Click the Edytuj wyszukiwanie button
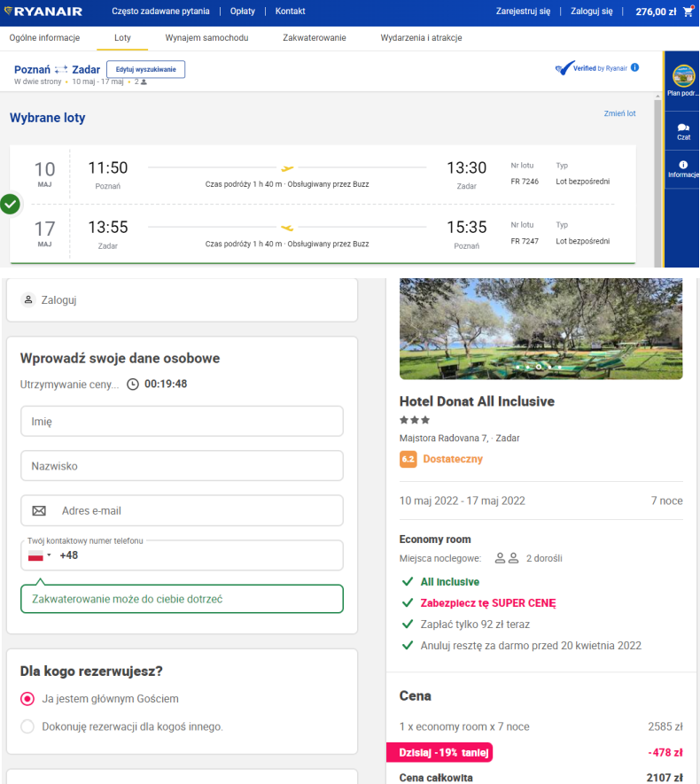This screenshot has width=700, height=784. pos(145,69)
